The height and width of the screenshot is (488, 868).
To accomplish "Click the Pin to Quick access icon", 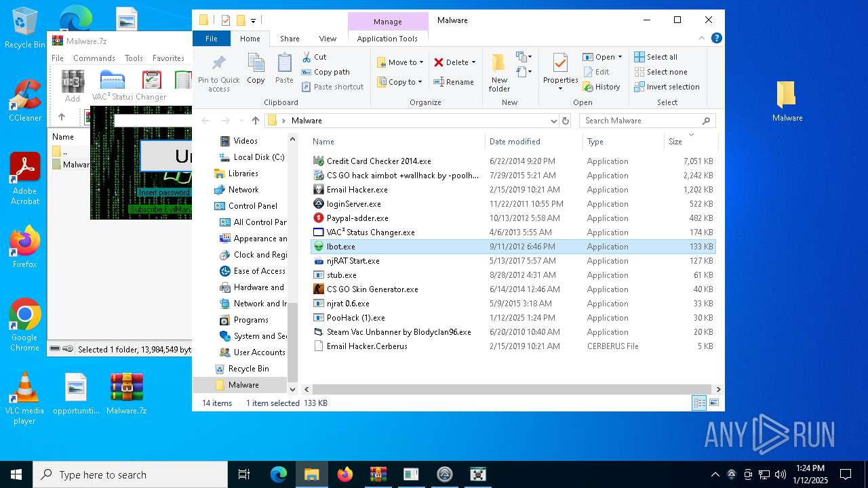I will tap(218, 64).
